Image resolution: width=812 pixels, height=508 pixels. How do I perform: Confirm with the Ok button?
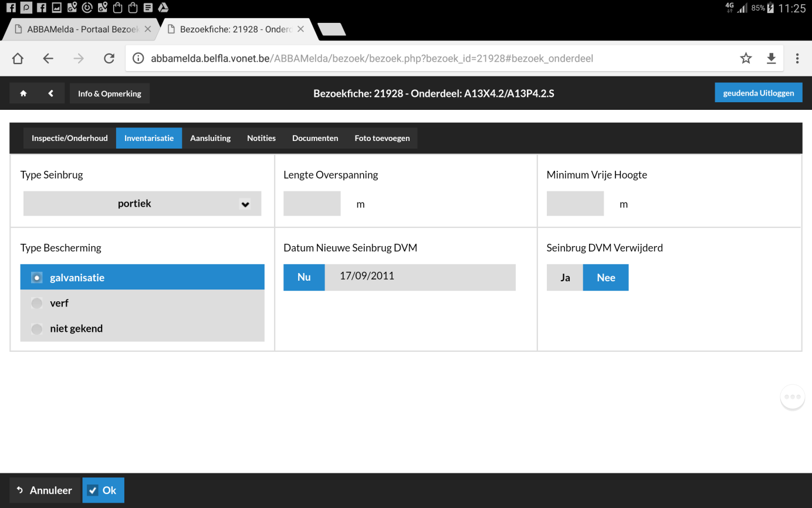[x=103, y=490]
